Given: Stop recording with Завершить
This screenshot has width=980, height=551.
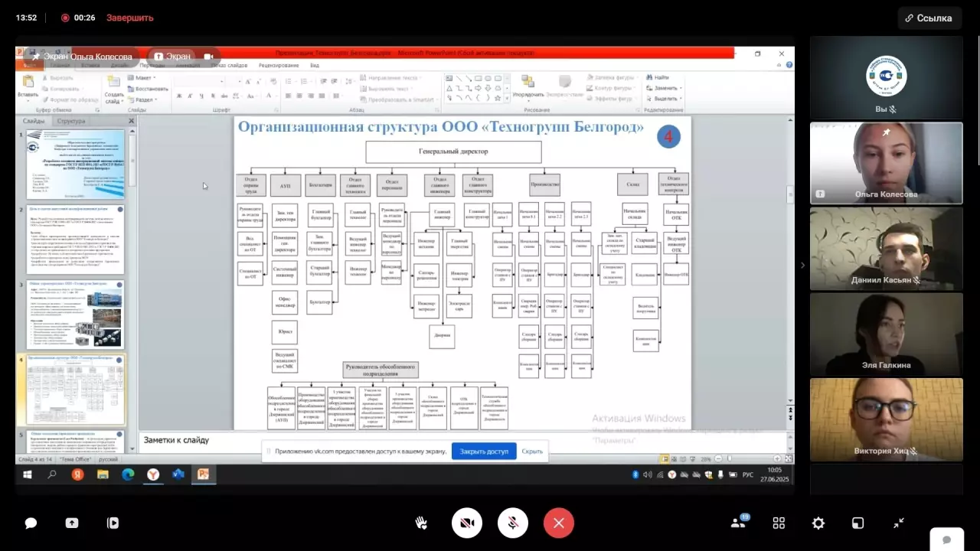Looking at the screenshot, I should pos(129,18).
